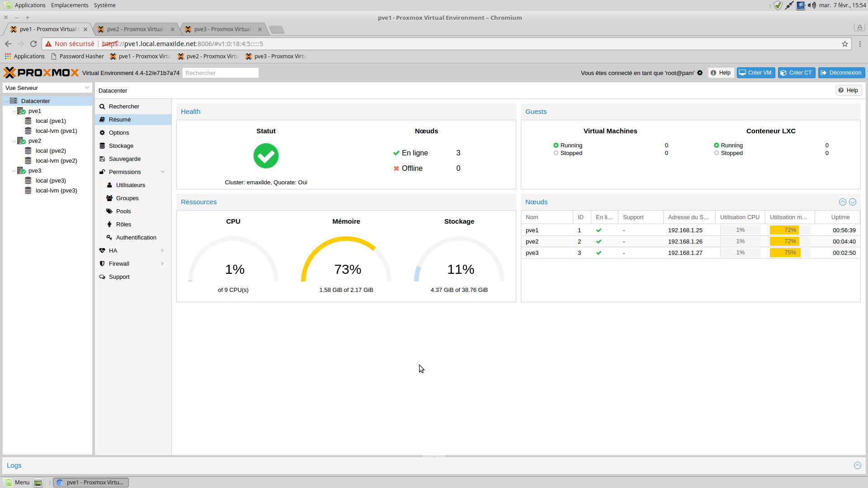
Task: Click the Créer VM button
Action: 755,73
